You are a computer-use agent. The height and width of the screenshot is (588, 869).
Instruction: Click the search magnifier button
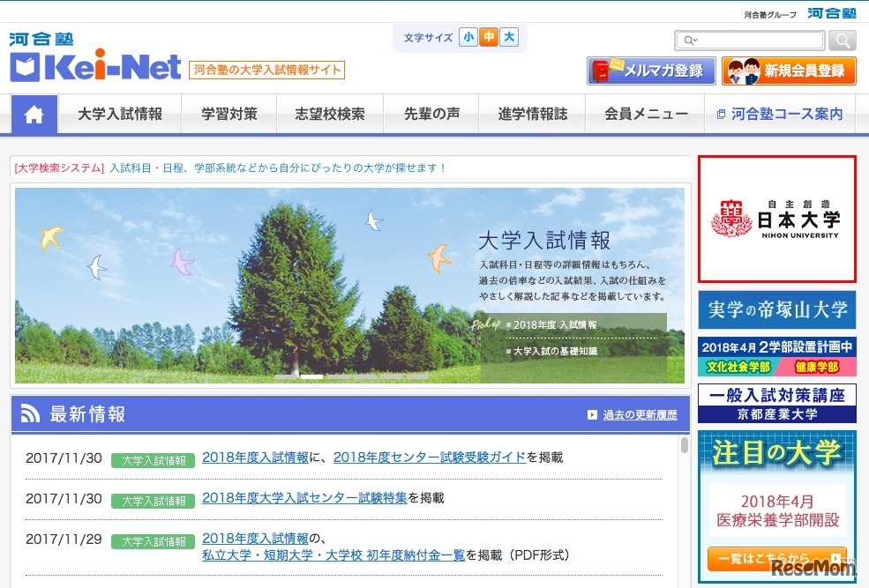click(843, 41)
